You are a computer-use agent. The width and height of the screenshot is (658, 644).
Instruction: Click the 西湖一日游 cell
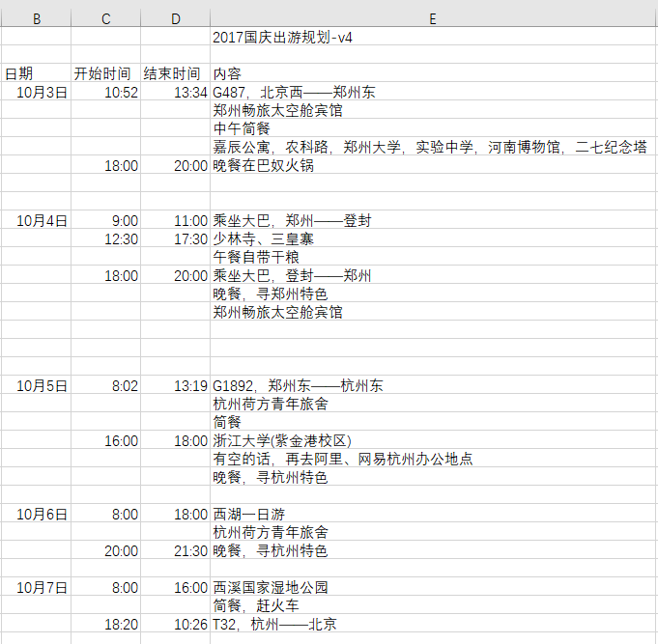(249, 515)
